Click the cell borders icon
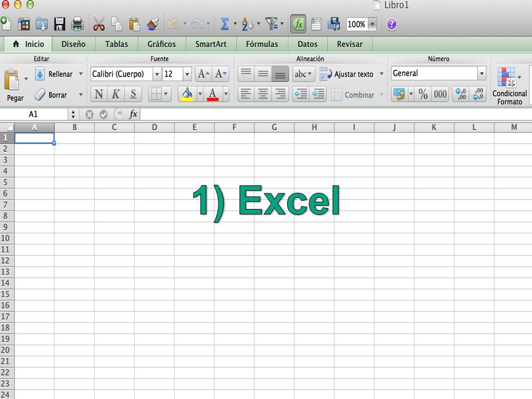This screenshot has height=399, width=532. coord(156,94)
